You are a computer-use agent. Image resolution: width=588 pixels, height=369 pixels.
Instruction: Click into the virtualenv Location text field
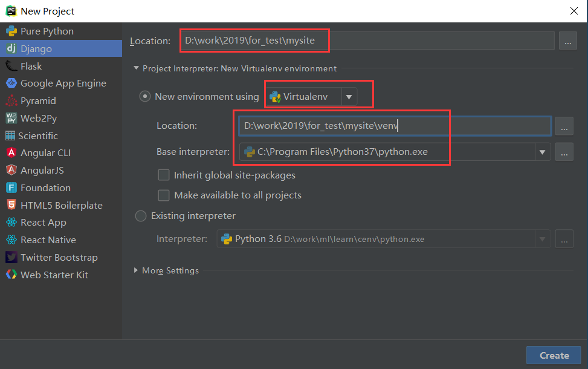(x=394, y=126)
